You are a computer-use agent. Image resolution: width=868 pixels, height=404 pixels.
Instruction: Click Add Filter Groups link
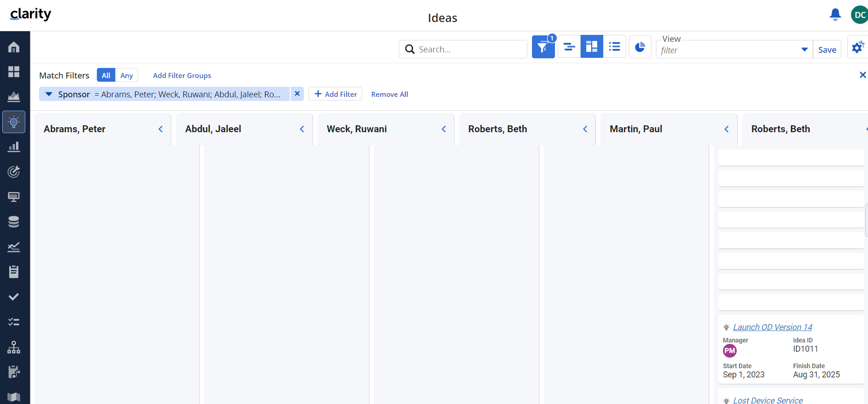point(182,75)
